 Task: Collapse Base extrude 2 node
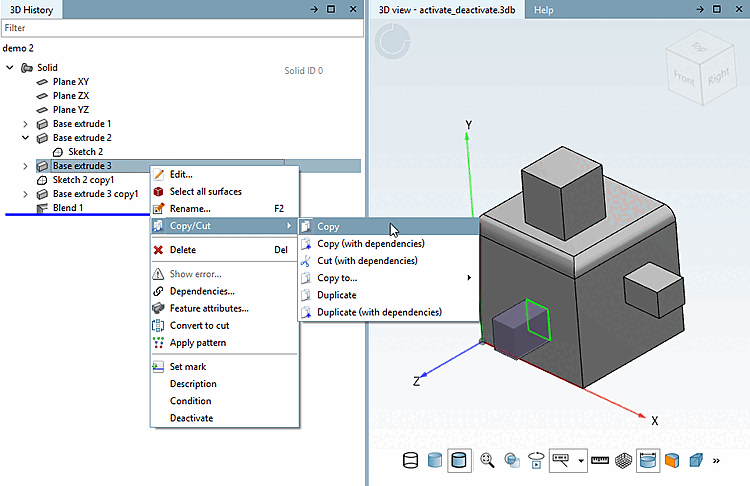[25, 138]
